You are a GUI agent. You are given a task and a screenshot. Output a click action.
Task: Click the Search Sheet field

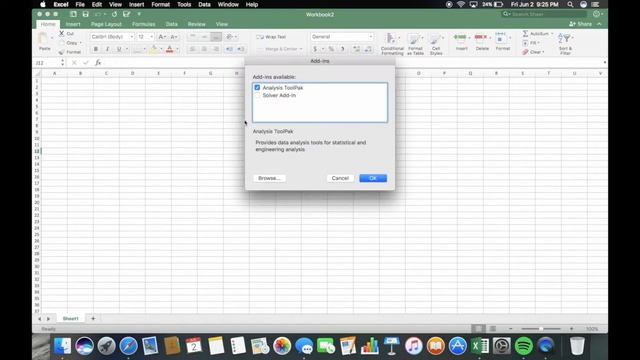coord(543,14)
